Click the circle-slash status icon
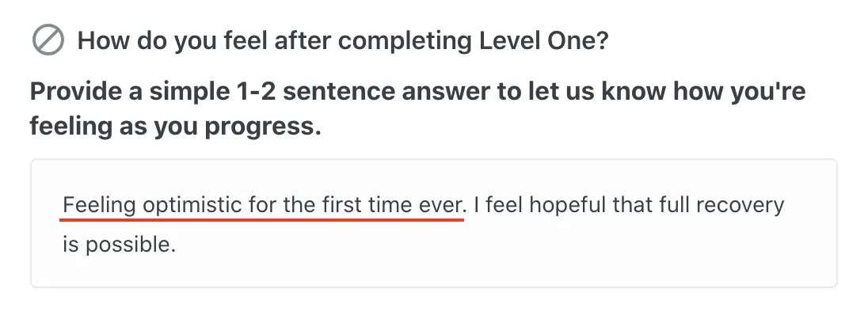Screen dimensions: 868x323 48,41
